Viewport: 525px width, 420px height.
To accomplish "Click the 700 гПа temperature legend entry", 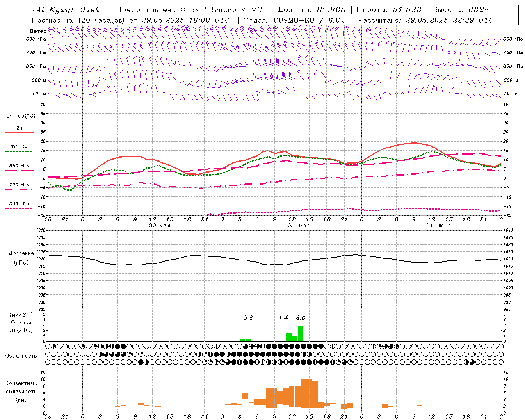I will coord(19,185).
